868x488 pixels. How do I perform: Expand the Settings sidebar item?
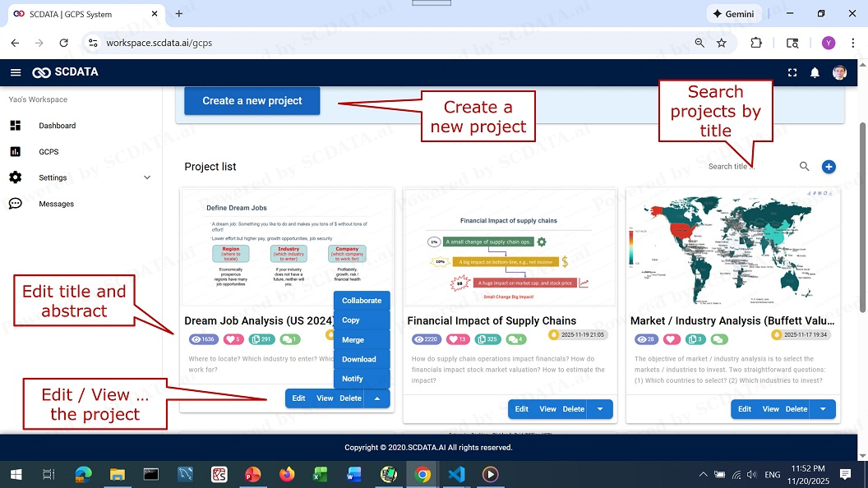point(147,177)
